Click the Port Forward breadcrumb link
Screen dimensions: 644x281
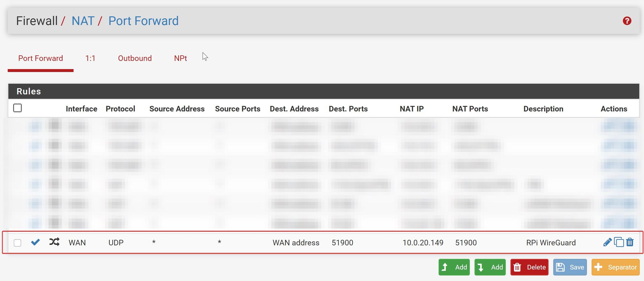[143, 21]
